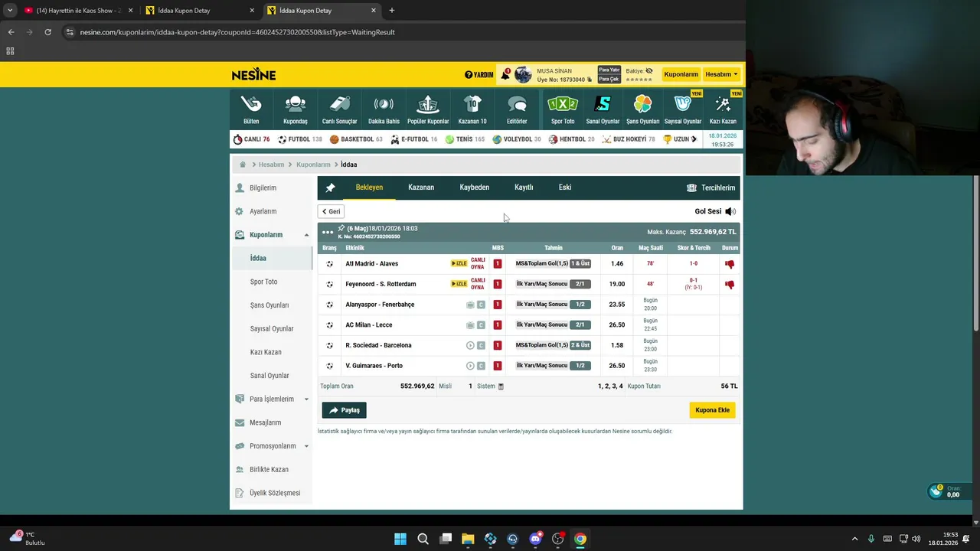The width and height of the screenshot is (980, 551).
Task: Click TV icon for Alanyaspor - Fenerbahçe
Action: [470, 305]
